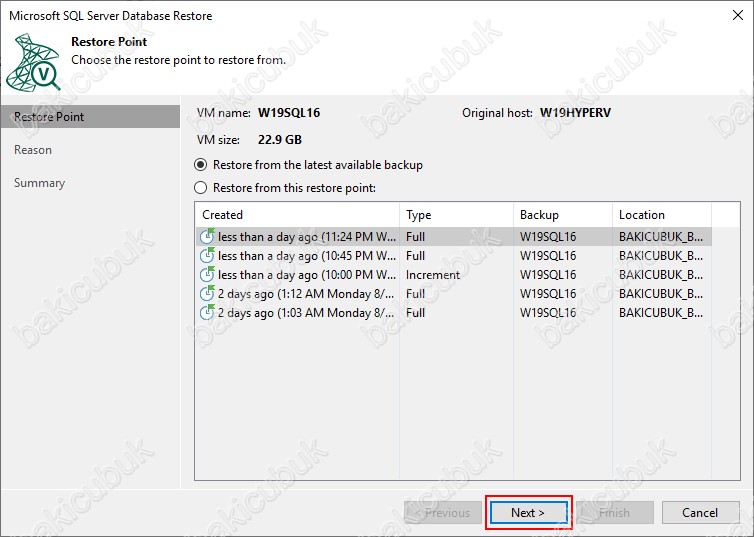The width and height of the screenshot is (754, 537).
Task: Click restore point icon for 1:12 AM Monday
Action: pos(207,293)
